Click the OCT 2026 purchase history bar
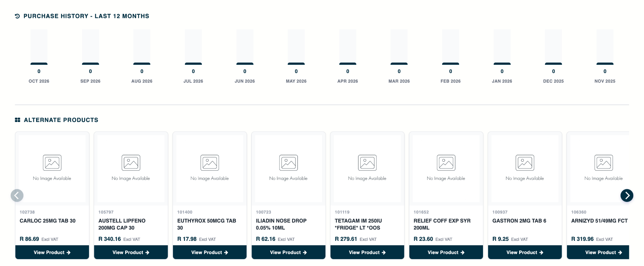The image size is (644, 266). point(39,47)
